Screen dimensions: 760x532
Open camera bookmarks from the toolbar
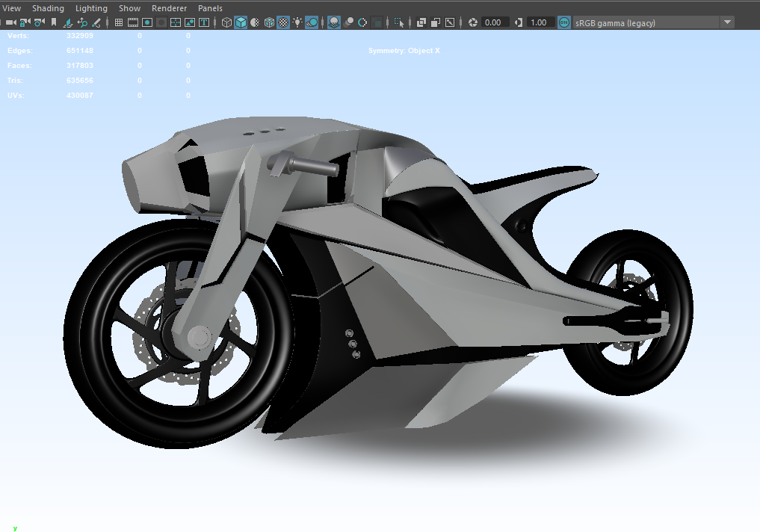[54, 22]
